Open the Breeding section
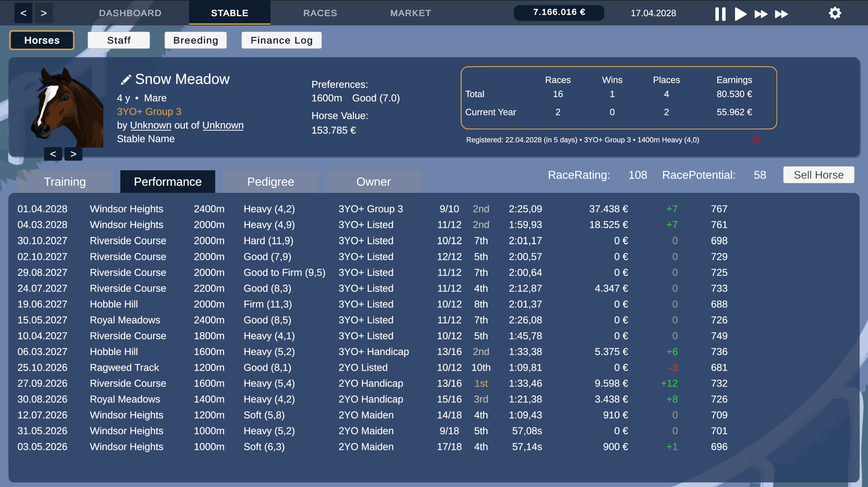 (195, 40)
